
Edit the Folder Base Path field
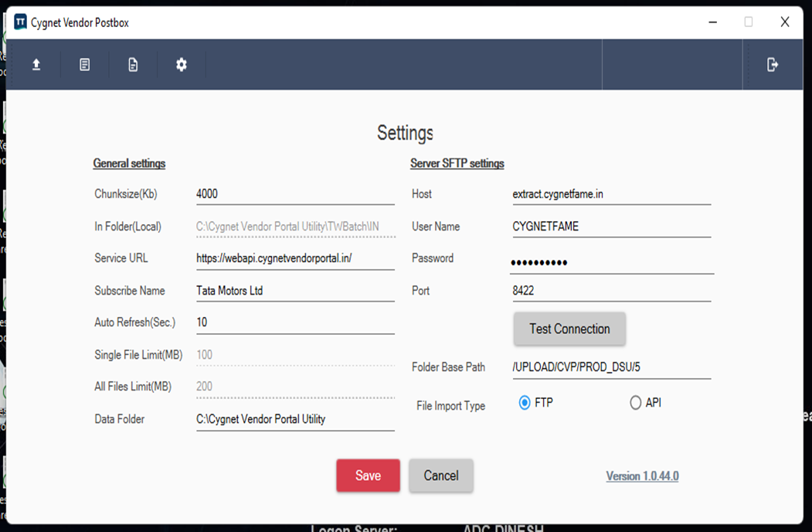tap(612, 367)
